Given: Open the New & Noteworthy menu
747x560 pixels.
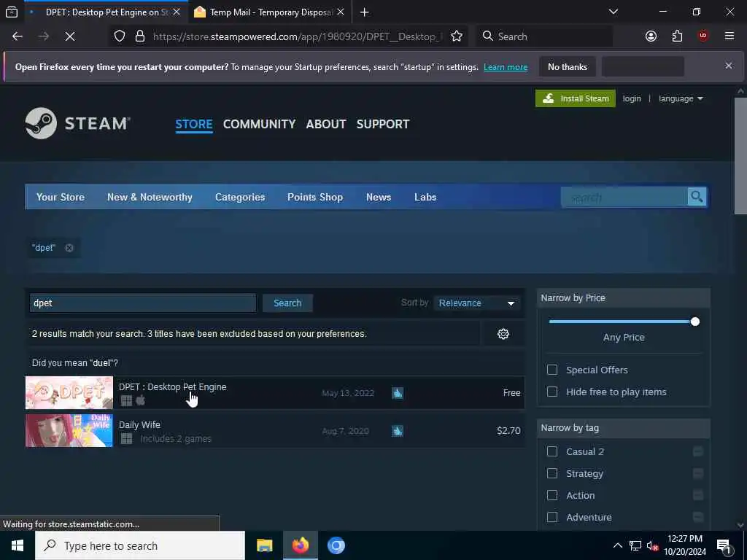Looking at the screenshot, I should click(150, 197).
